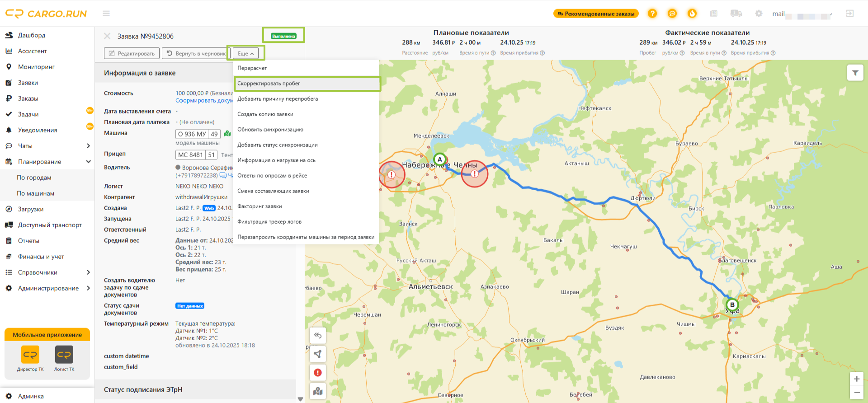This screenshot has height=403, width=868.
Task: Zoom in the map with plus
Action: pos(856,379)
